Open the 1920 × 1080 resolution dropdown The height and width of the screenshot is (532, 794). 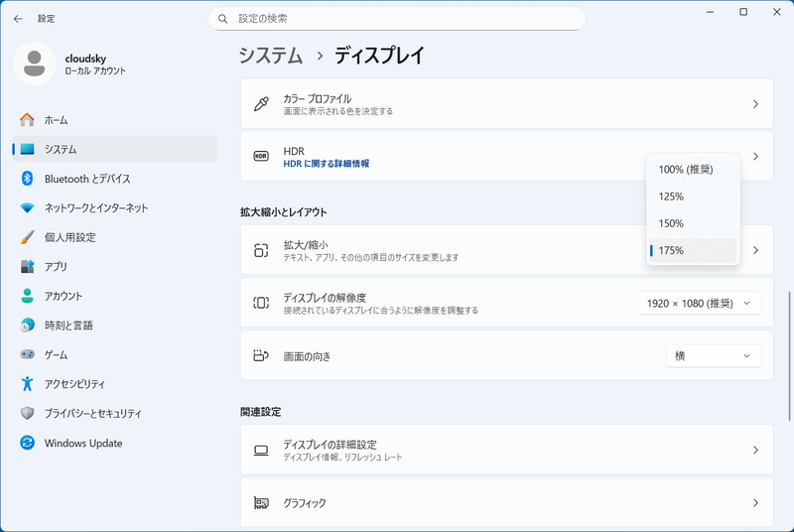click(x=700, y=303)
